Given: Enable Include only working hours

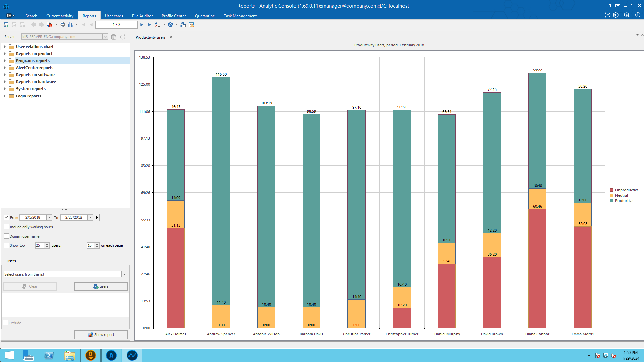Looking at the screenshot, I should [6, 227].
